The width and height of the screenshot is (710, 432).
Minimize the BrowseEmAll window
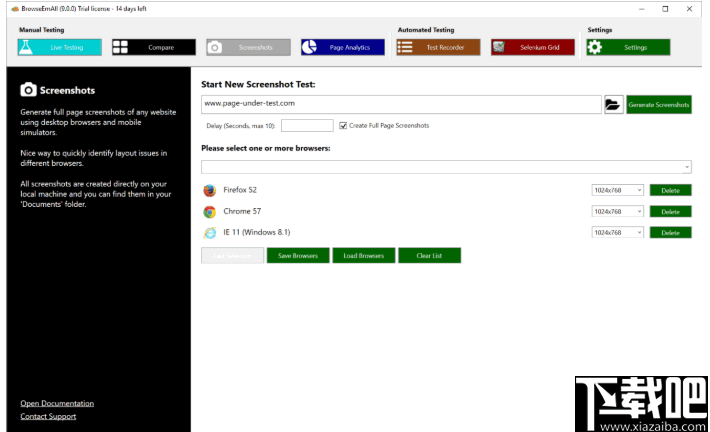pos(642,9)
